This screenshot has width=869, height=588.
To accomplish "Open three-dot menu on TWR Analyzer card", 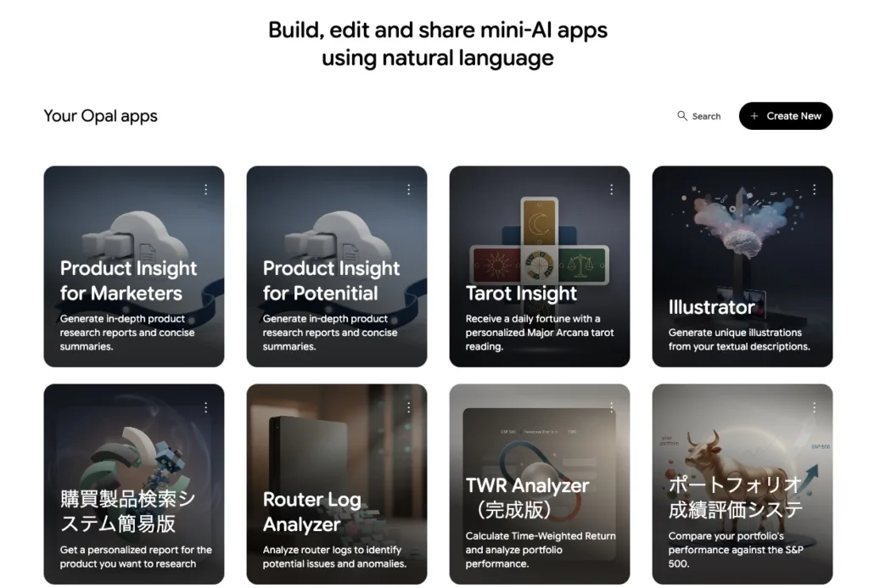I will click(611, 407).
